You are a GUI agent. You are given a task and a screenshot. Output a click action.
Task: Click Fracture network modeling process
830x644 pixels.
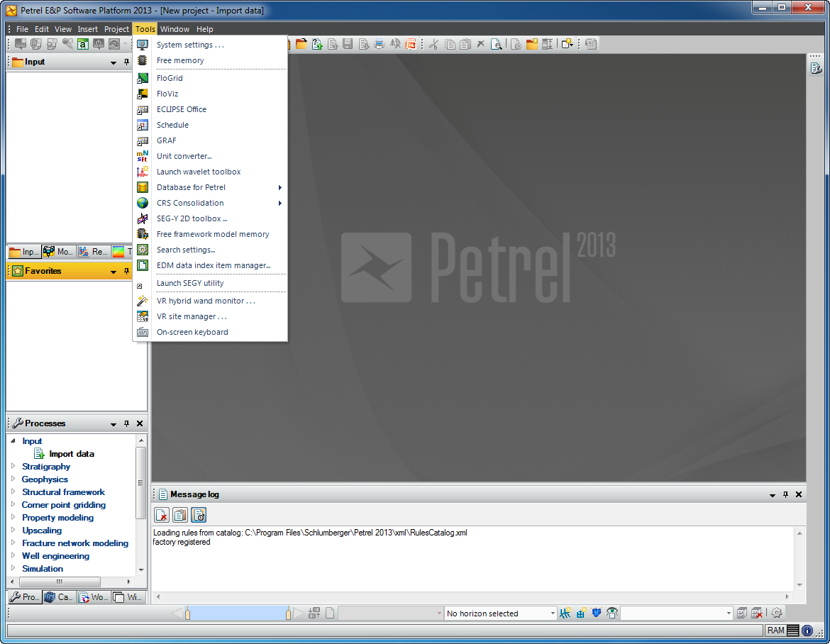coord(75,543)
